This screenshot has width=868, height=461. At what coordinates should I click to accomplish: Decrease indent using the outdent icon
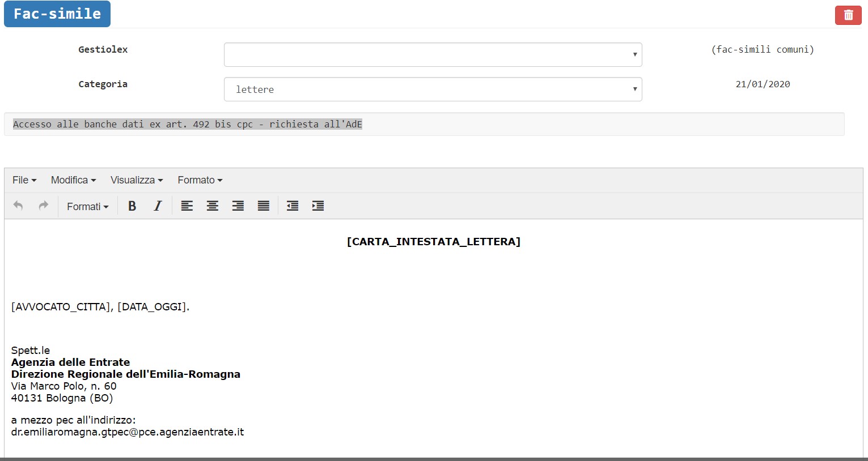click(x=292, y=206)
